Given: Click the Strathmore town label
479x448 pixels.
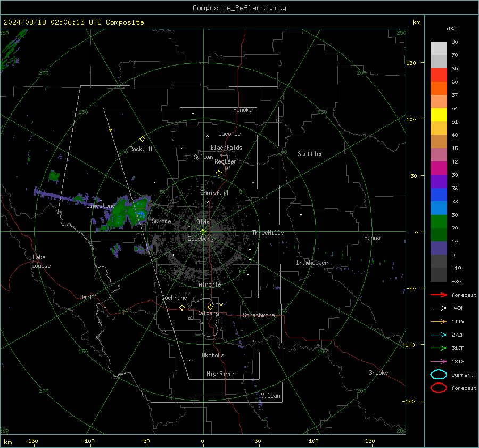Looking at the screenshot, I should [x=259, y=315].
